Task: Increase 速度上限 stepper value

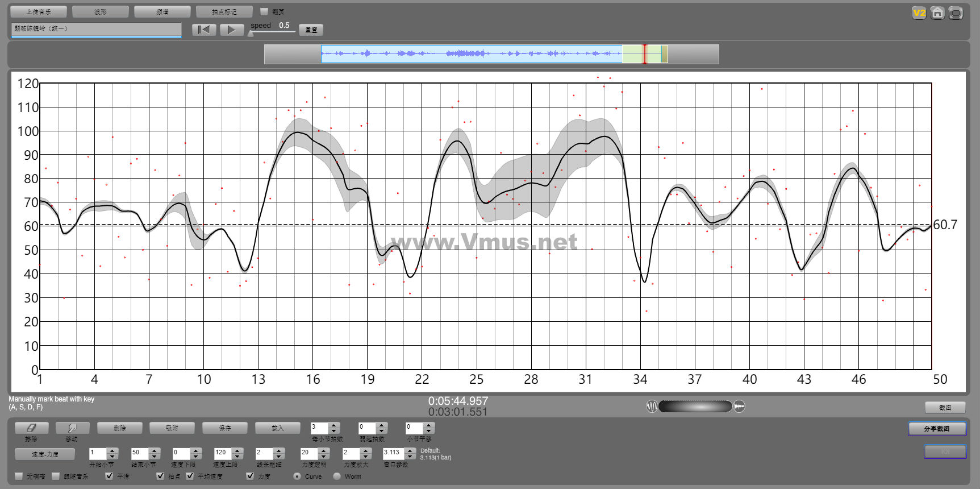Action: pos(238,450)
